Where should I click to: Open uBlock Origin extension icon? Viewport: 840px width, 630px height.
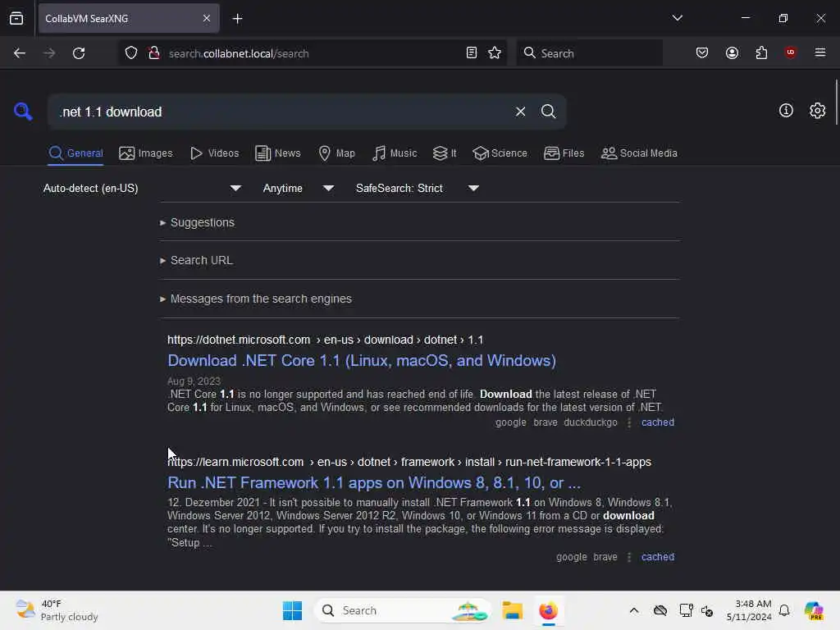click(x=790, y=52)
